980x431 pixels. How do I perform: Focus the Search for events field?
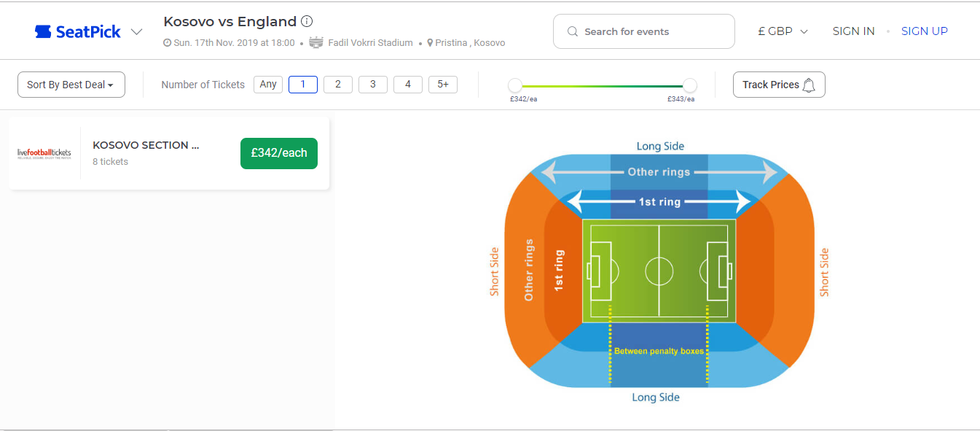click(x=652, y=32)
